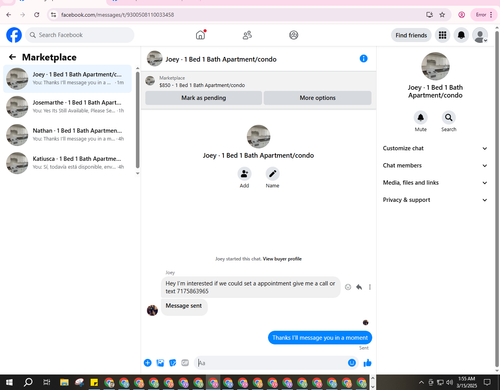Click the Task View taskbar icon

point(47,382)
